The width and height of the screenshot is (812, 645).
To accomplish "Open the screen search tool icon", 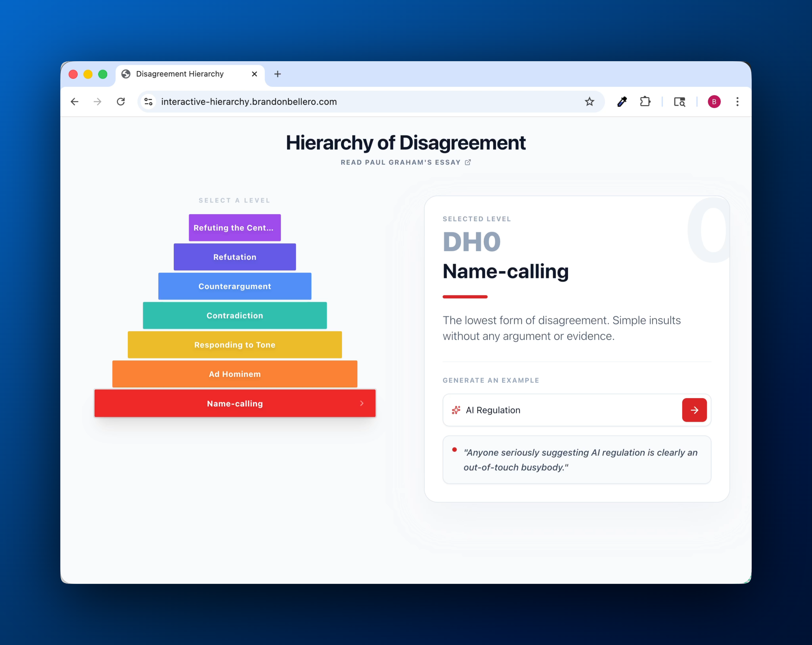I will 679,101.
